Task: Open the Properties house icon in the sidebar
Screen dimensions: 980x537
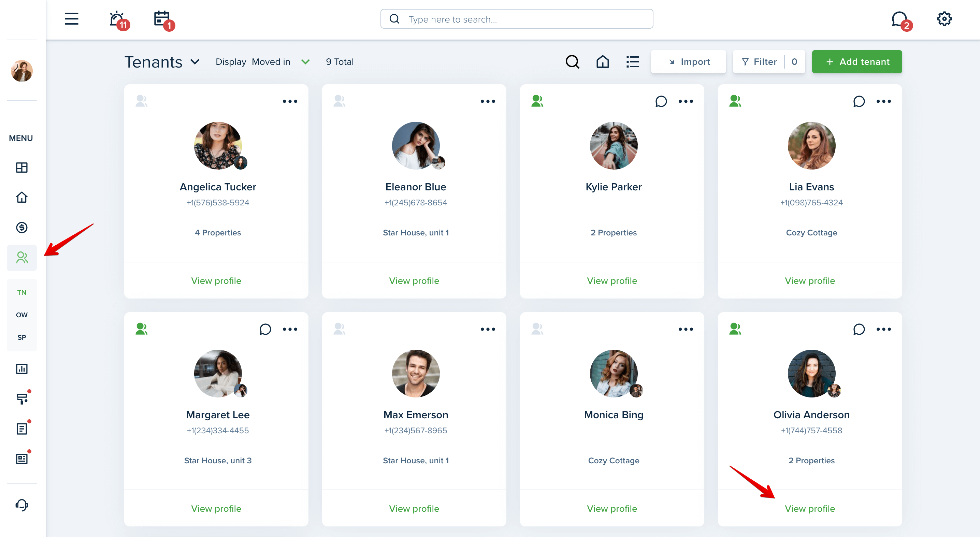Action: point(22,198)
